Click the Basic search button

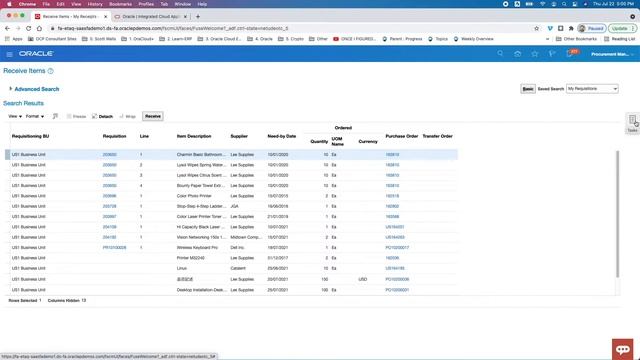(528, 89)
